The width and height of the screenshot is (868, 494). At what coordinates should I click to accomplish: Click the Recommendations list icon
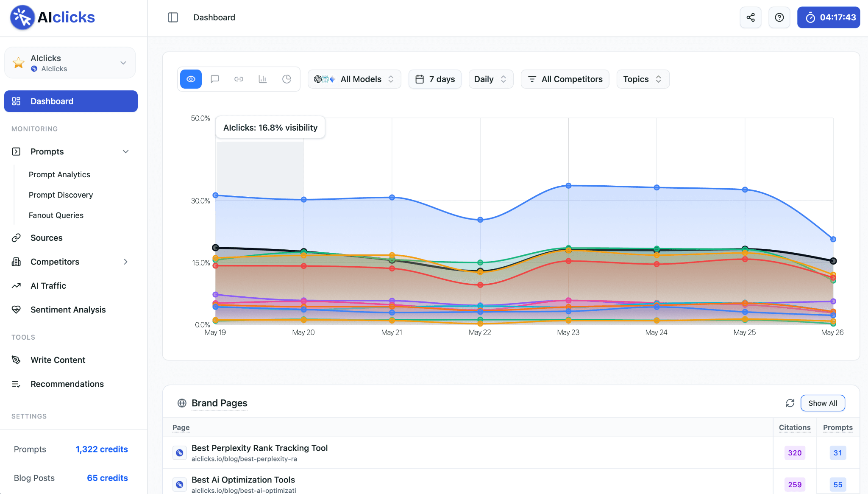click(16, 384)
